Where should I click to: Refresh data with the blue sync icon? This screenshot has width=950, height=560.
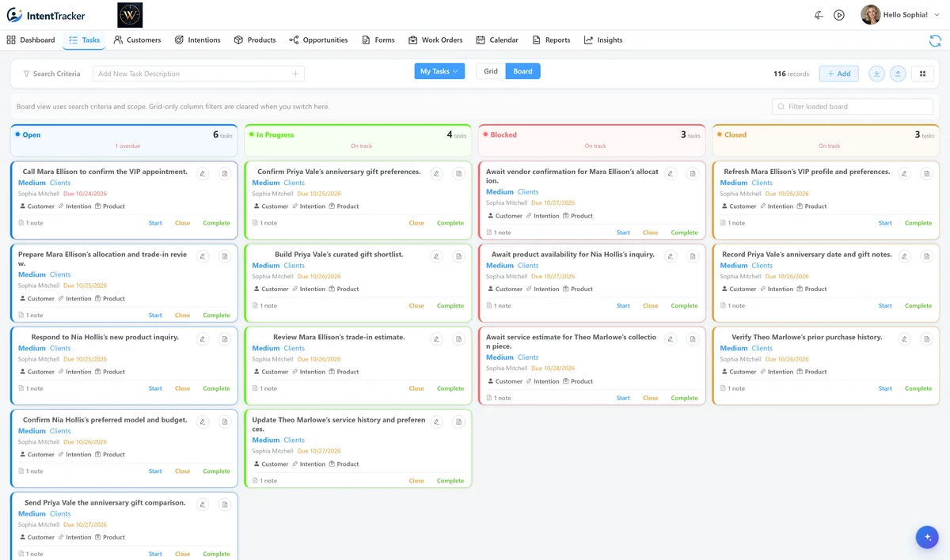935,40
